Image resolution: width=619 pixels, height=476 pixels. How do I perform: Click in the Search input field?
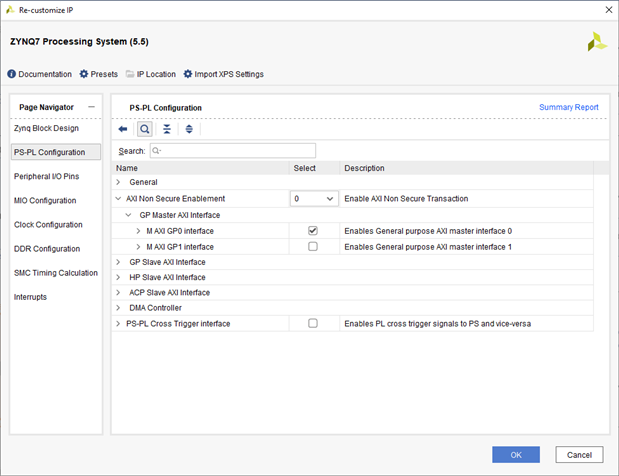233,151
